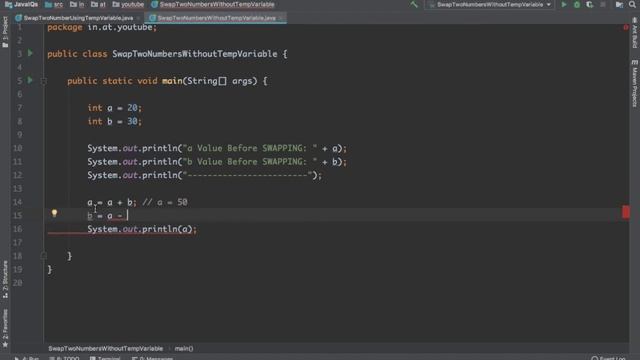640x360 pixels.
Task: Open the Messages tool window
Action: [x=153, y=358]
